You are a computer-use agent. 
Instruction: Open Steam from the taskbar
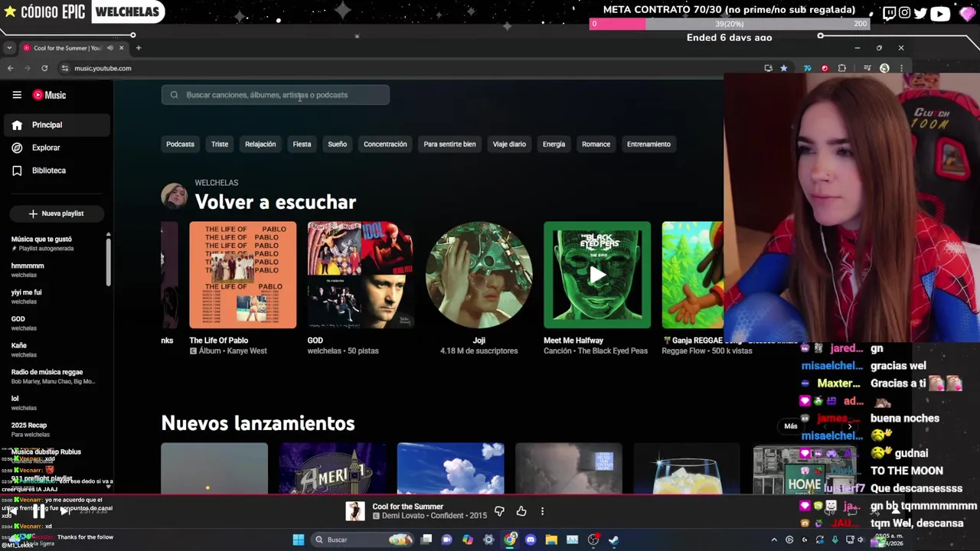tap(613, 540)
